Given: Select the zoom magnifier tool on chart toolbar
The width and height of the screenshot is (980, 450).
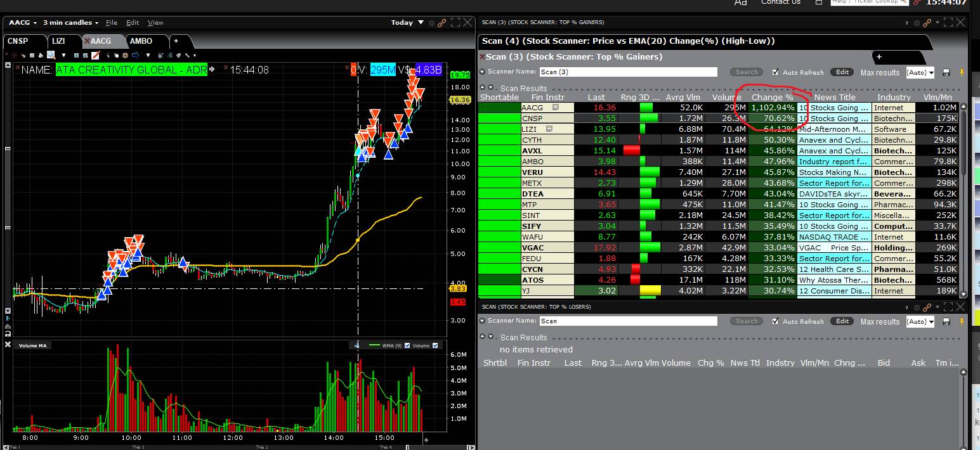Looking at the screenshot, I should [49, 56].
